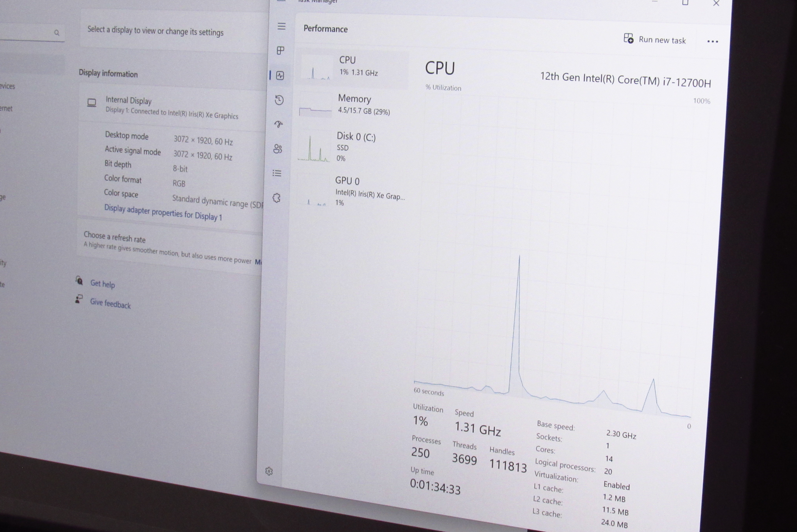Open Task Manager settings gear
Screen dimensions: 797x532
tap(269, 471)
